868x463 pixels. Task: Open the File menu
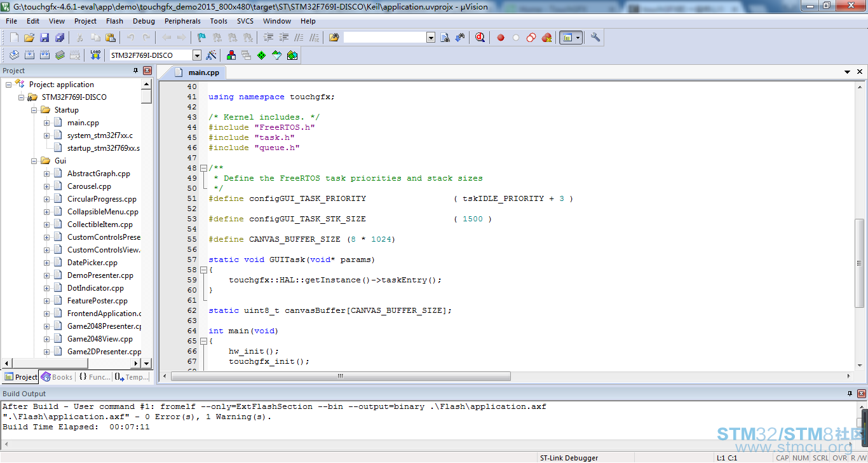coord(11,21)
